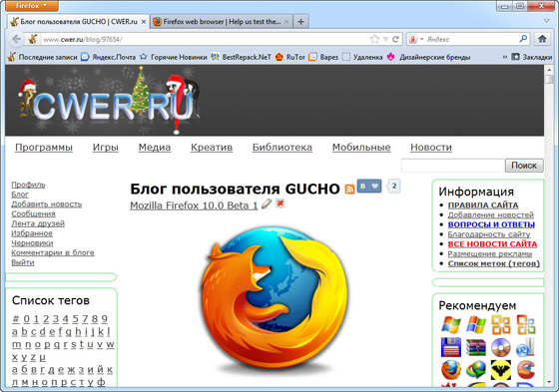Open the yellow bat icon in Рекомендуем
The height and width of the screenshot is (392, 559).
click(x=501, y=370)
